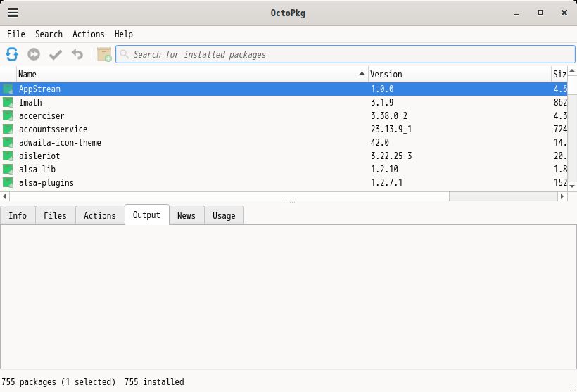Click version 1.2.10 cell
Screen dimensions: 577x392
[384, 170]
